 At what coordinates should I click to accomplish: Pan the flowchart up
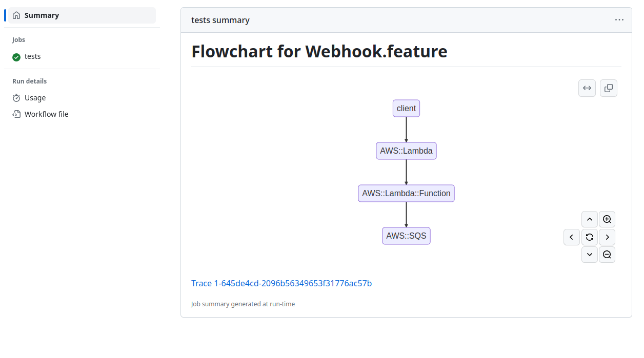590,219
